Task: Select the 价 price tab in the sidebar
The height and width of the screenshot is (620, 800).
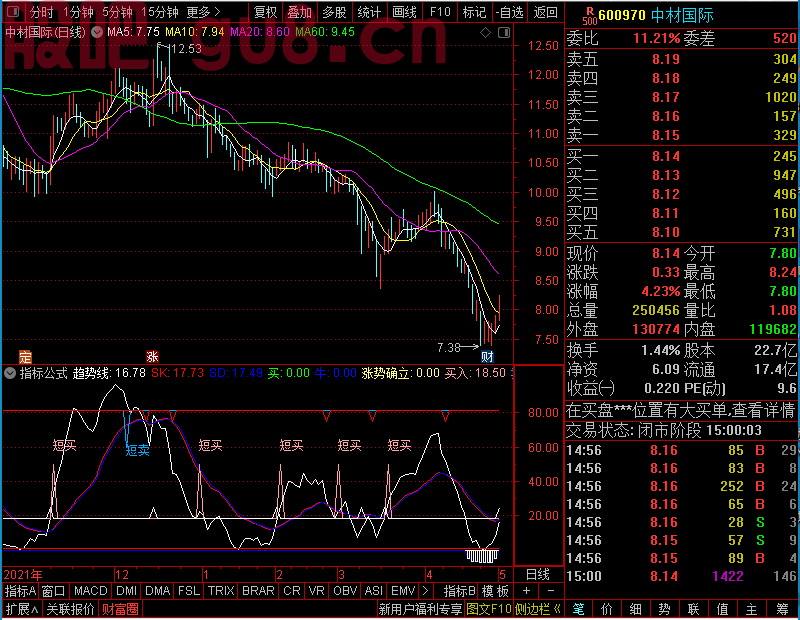Action: 607,609
